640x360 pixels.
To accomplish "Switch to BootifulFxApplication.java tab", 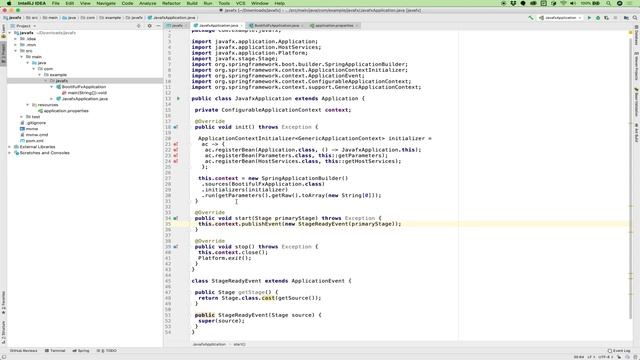I will (x=276, y=26).
